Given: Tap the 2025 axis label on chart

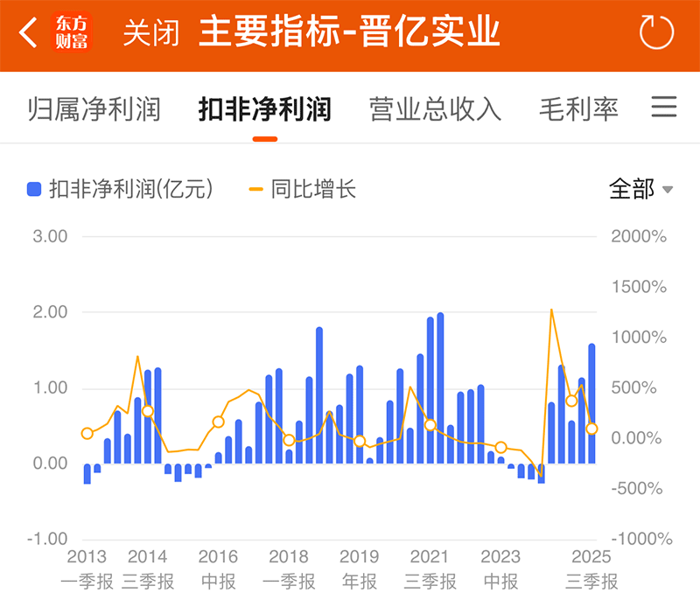Looking at the screenshot, I should (591, 556).
